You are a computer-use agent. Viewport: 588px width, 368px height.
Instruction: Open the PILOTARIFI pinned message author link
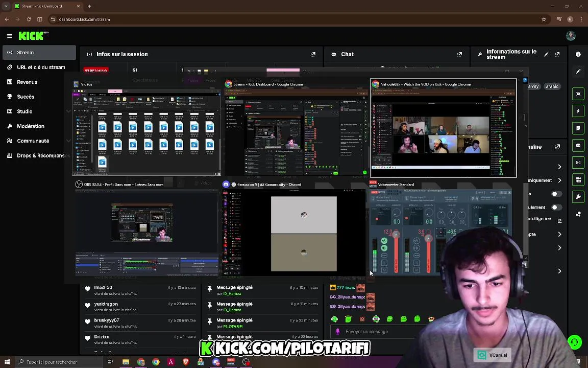pyautogui.click(x=233, y=326)
